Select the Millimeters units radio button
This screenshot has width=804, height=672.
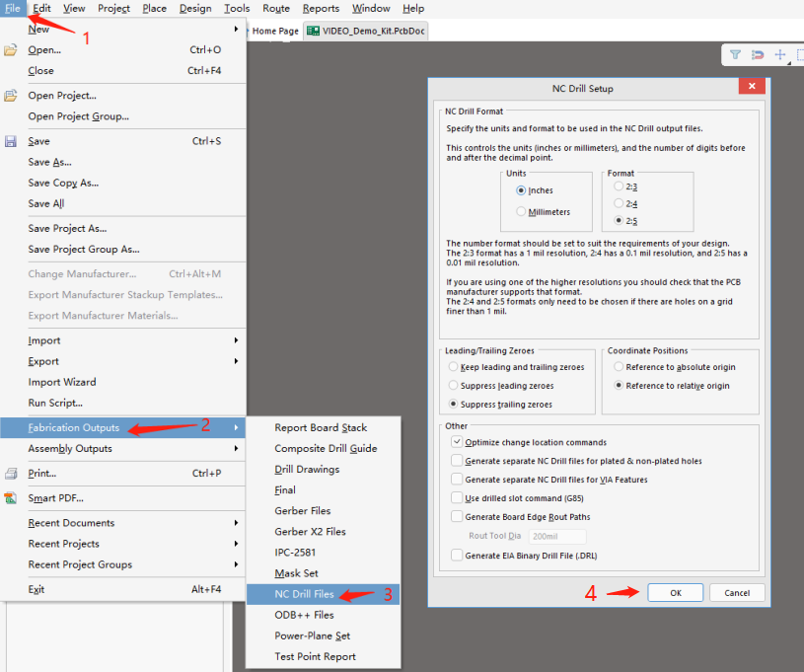[521, 212]
